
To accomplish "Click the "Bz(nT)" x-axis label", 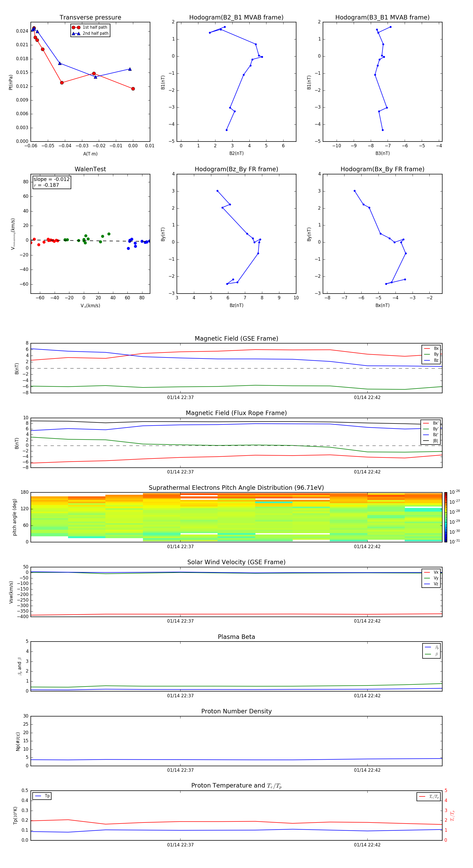I will (x=236, y=305).
